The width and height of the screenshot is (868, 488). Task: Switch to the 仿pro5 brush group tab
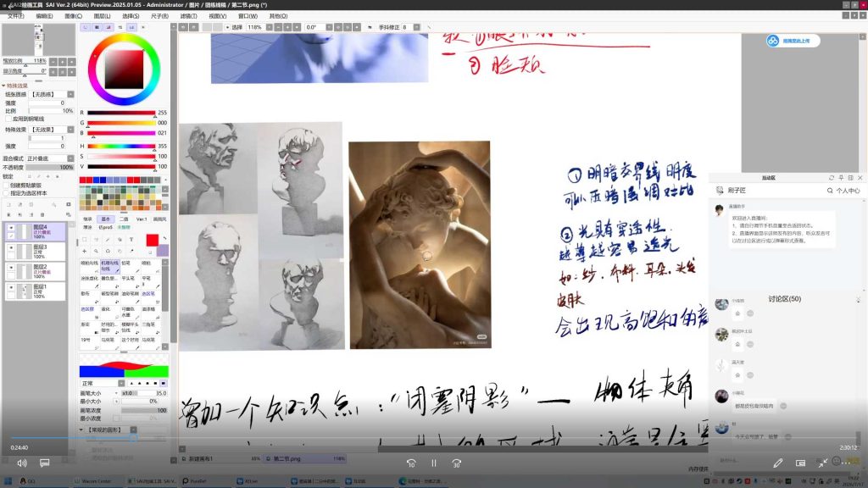pos(105,227)
